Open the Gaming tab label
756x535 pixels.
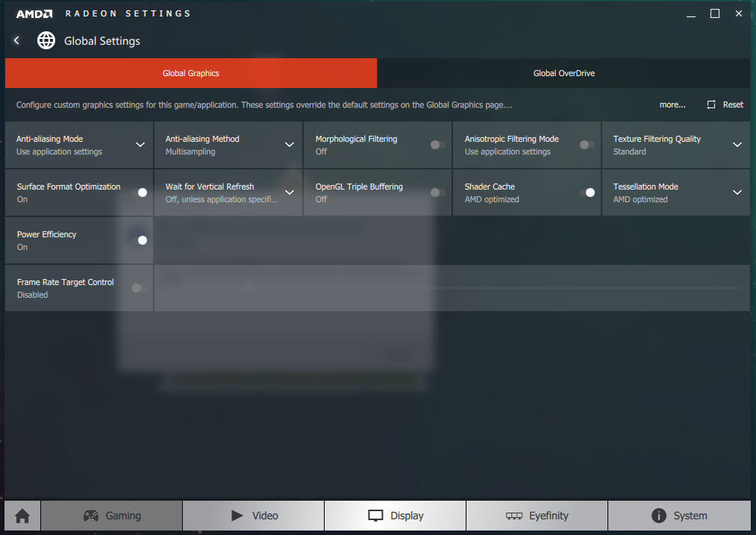123,516
